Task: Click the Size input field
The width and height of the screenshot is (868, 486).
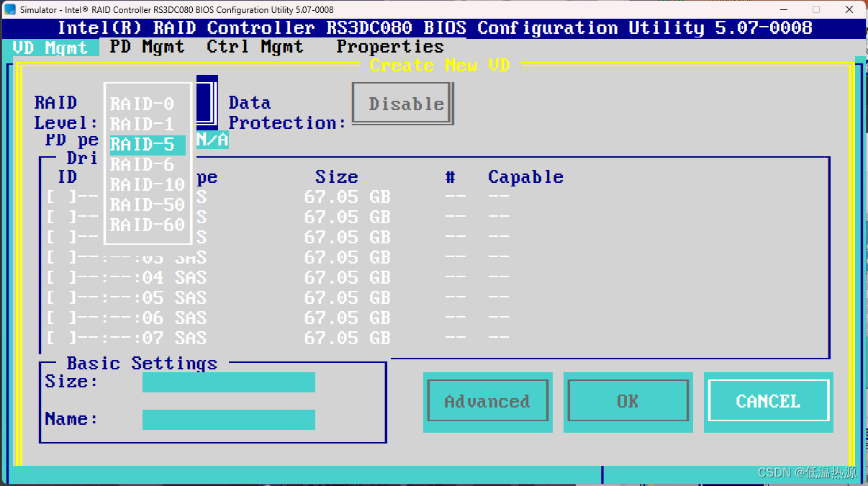Action: point(228,382)
